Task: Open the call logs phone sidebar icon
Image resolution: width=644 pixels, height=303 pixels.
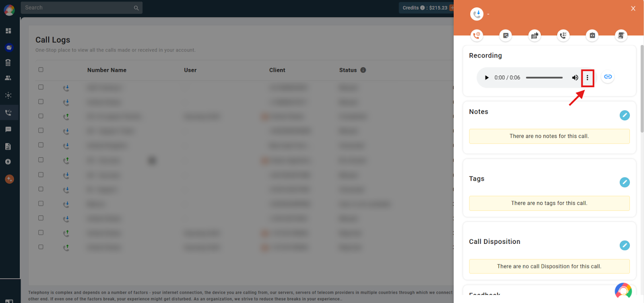Action: 8,113
